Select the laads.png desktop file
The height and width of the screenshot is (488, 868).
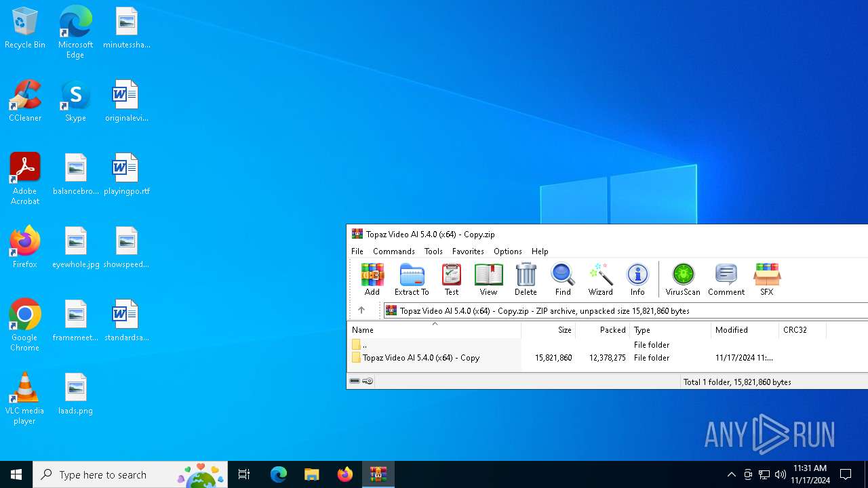pos(75,394)
